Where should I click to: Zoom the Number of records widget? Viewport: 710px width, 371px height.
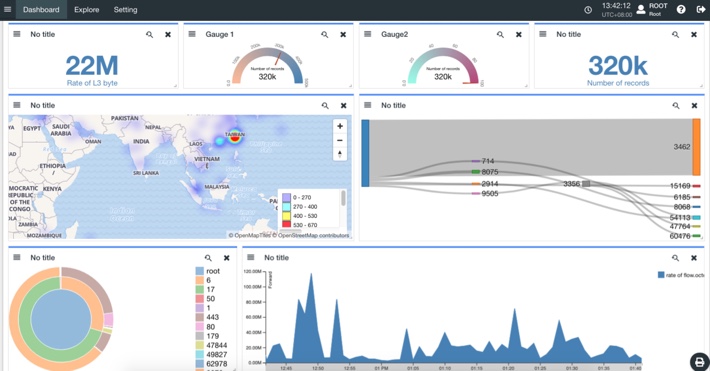(x=676, y=34)
